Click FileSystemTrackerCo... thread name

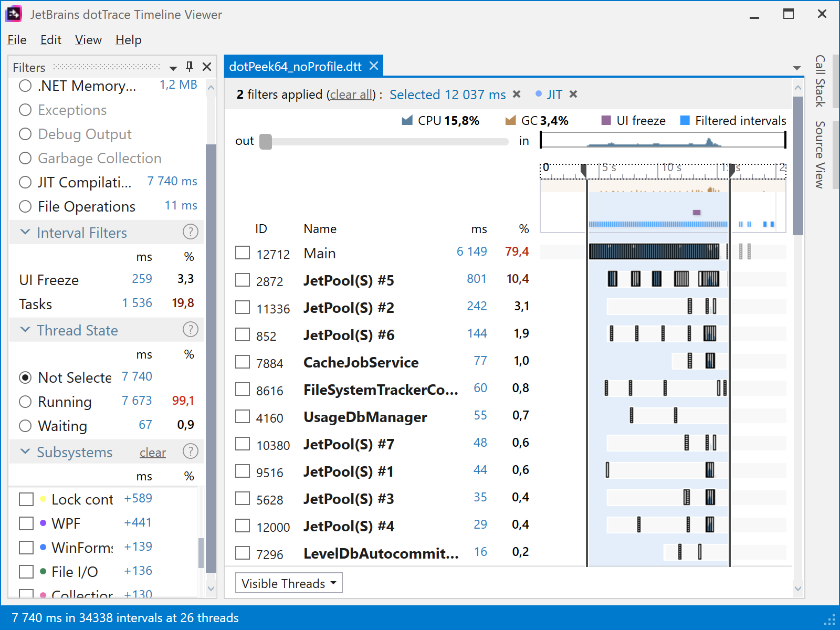(x=381, y=390)
